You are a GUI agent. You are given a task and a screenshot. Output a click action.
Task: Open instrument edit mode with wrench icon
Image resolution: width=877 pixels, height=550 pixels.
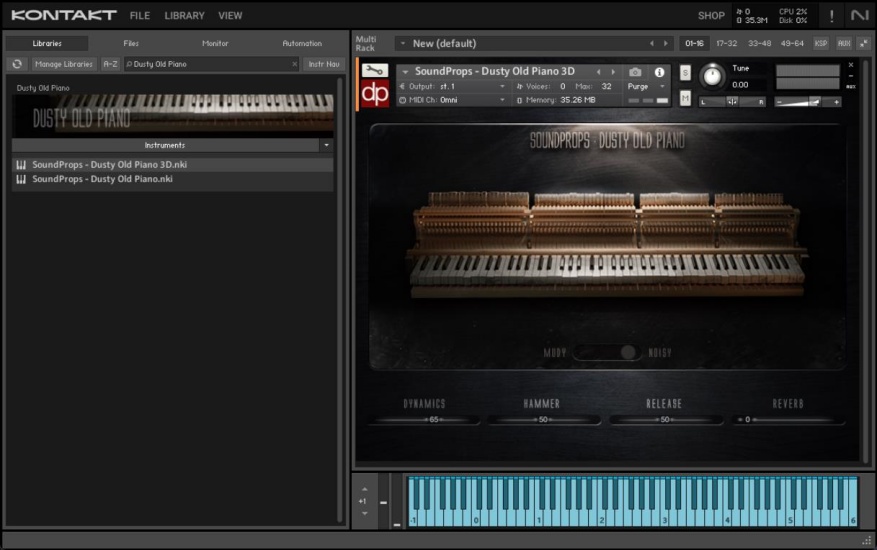[375, 71]
